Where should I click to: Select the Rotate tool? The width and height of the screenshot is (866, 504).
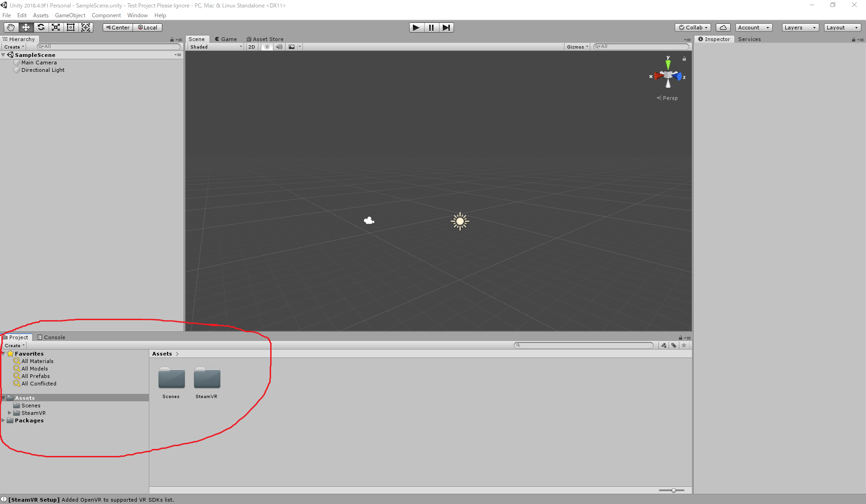(x=41, y=27)
